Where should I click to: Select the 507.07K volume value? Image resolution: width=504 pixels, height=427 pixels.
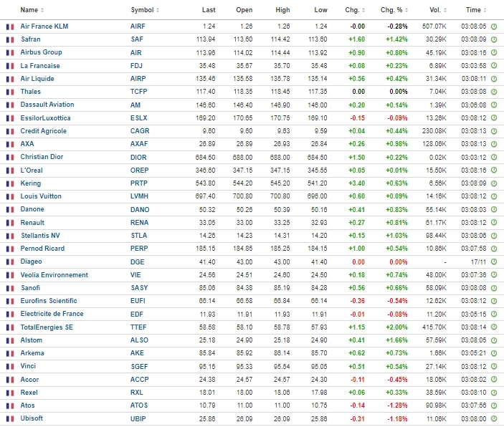(434, 27)
